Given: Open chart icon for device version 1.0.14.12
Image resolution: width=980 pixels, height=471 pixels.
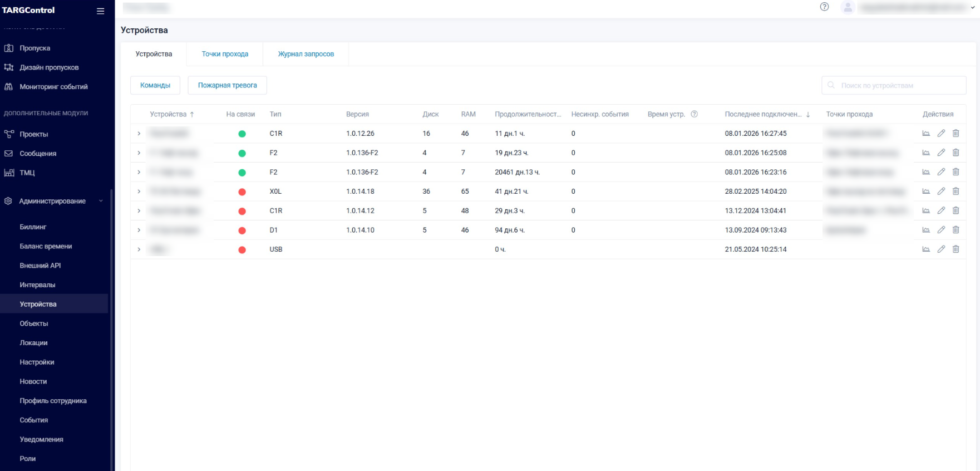Looking at the screenshot, I should pyautogui.click(x=926, y=211).
